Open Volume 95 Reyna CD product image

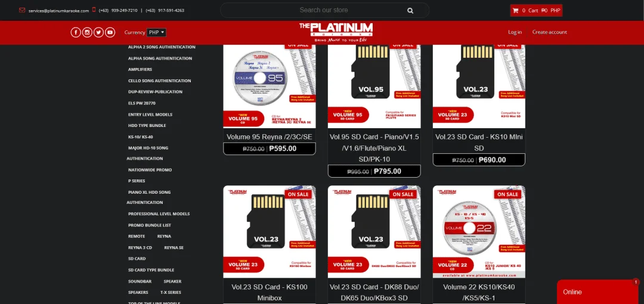coord(270,86)
